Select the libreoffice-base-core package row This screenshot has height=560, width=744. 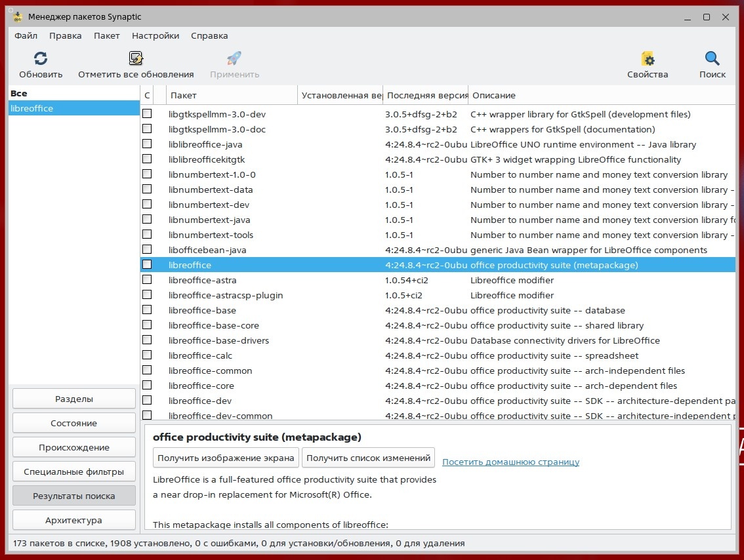438,325
